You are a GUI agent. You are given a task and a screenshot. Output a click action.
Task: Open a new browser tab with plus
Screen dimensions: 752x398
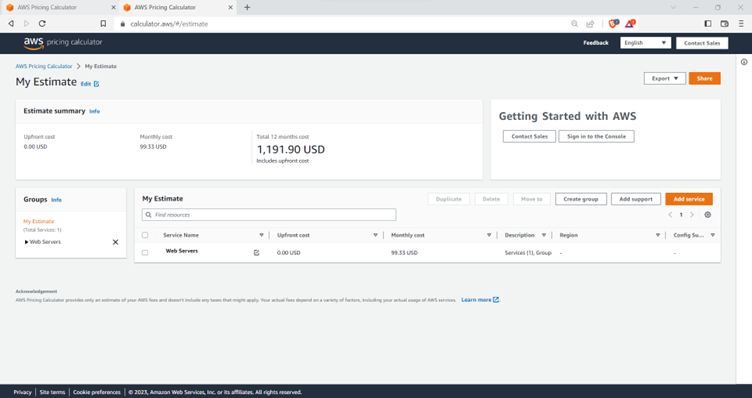tap(247, 7)
